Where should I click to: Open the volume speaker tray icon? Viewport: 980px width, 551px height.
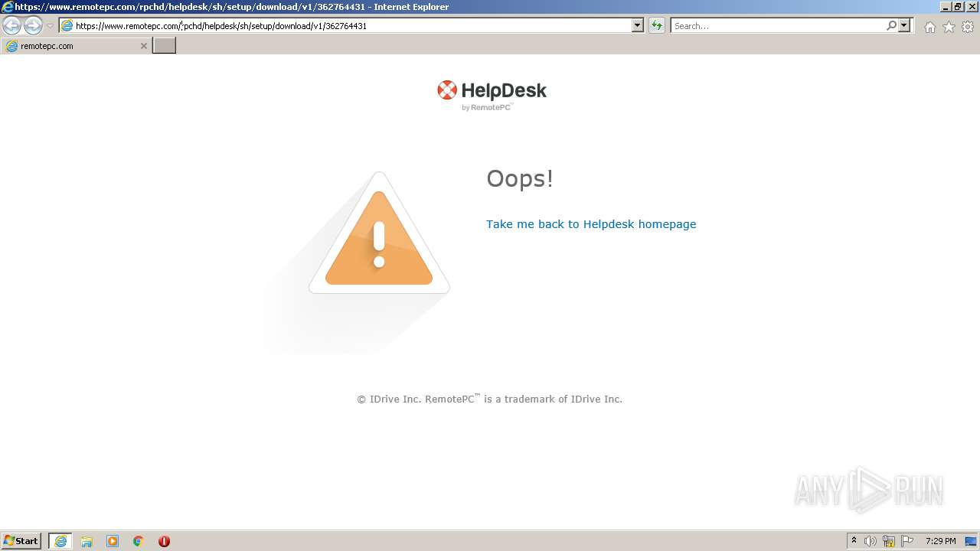pyautogui.click(x=871, y=541)
